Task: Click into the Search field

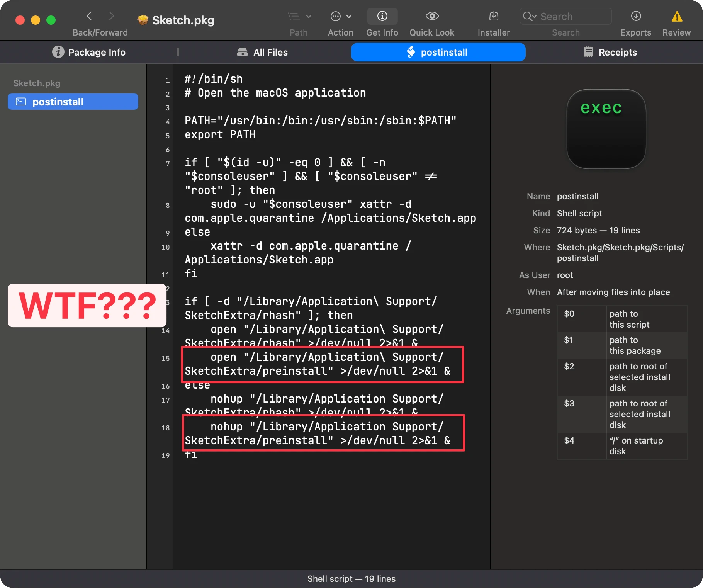Action: [566, 16]
